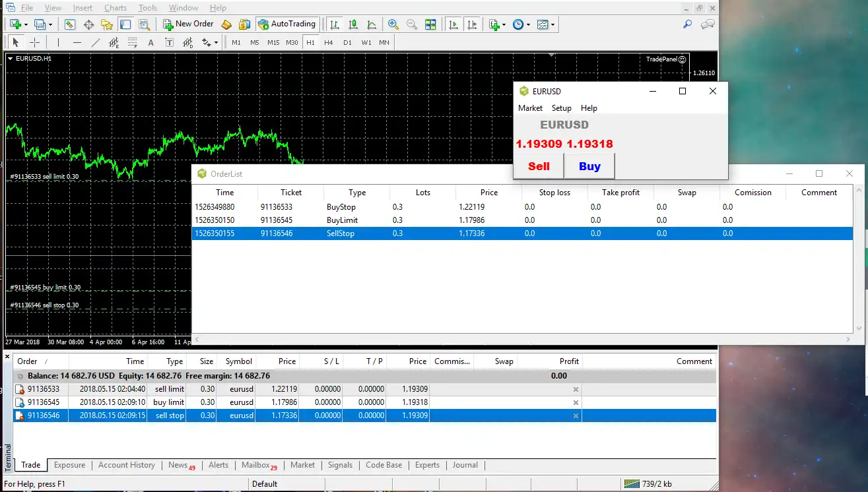Select the horizontal line drawing tool
Viewport: 868px width, 492px height.
point(77,43)
